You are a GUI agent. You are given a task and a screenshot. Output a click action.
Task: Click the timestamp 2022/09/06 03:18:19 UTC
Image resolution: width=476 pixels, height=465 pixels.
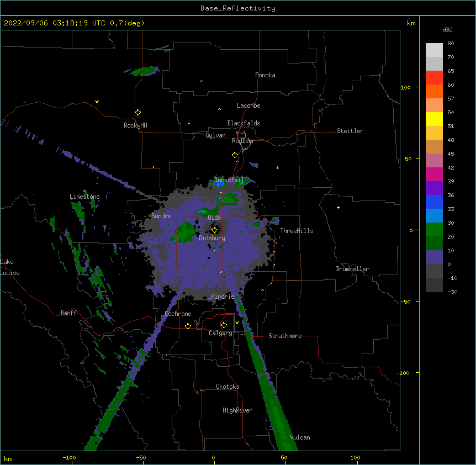(55, 23)
